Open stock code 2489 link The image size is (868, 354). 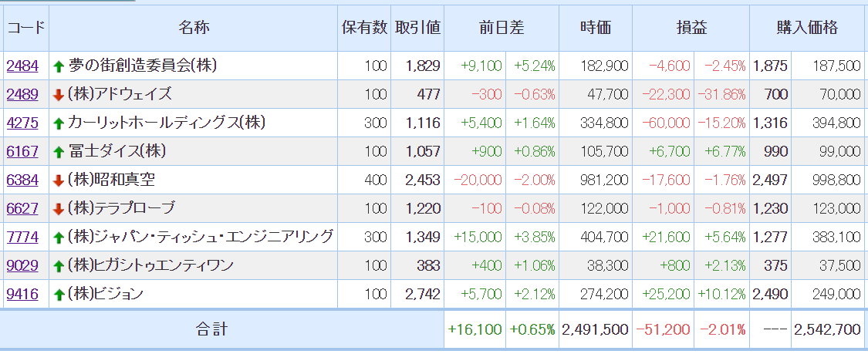click(x=22, y=95)
